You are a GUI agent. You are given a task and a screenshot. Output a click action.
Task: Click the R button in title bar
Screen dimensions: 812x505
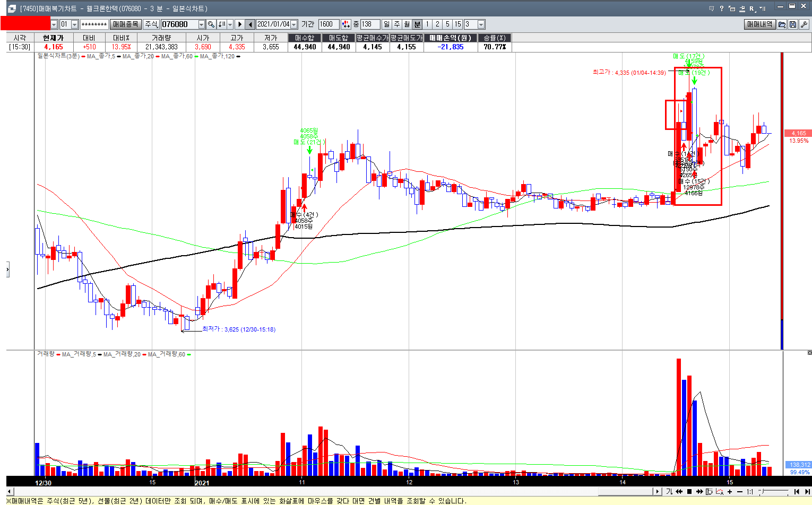(x=753, y=8)
